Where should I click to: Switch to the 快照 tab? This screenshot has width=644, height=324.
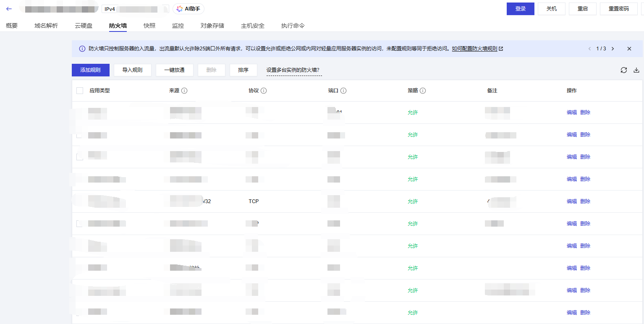pos(149,26)
